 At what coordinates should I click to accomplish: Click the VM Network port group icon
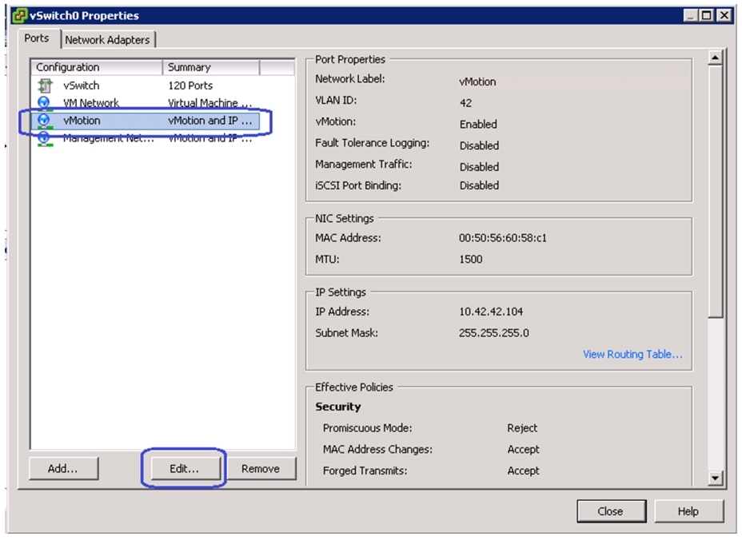tap(44, 102)
